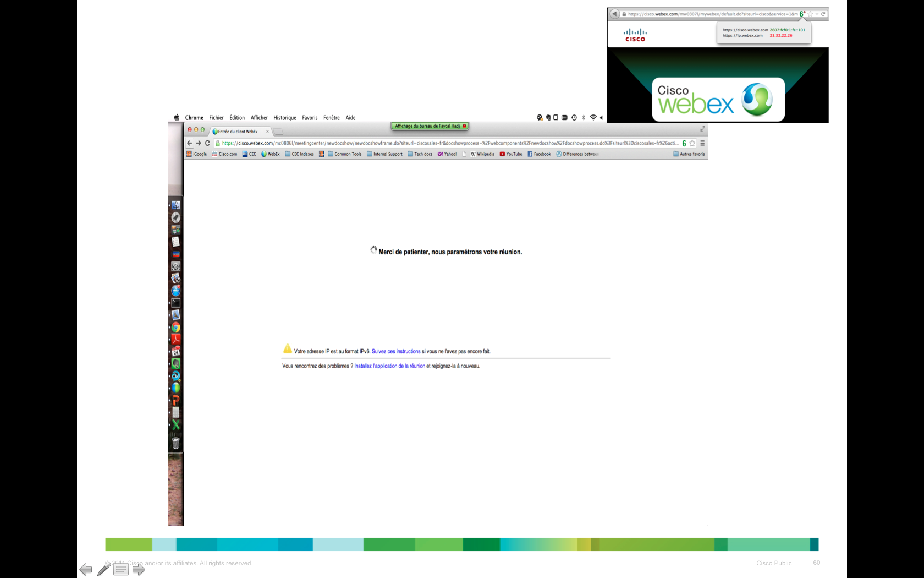Click the presentation next slide arrow
This screenshot has height=578, width=924.
coord(139,570)
